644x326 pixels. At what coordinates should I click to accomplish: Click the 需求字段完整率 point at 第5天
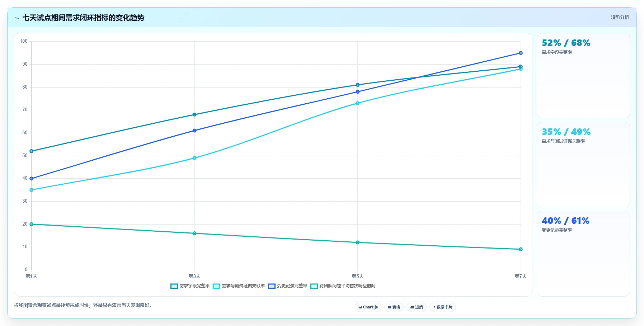coord(358,85)
